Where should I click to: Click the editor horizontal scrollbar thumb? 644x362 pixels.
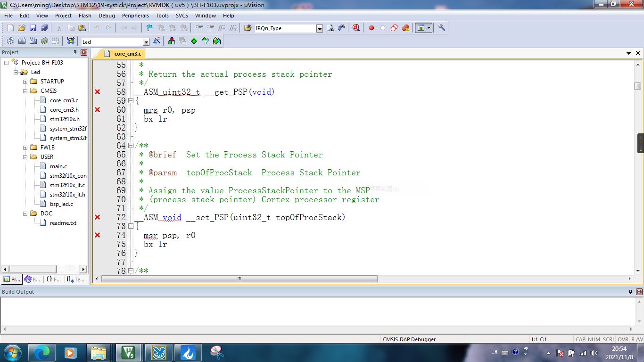coord(239,279)
